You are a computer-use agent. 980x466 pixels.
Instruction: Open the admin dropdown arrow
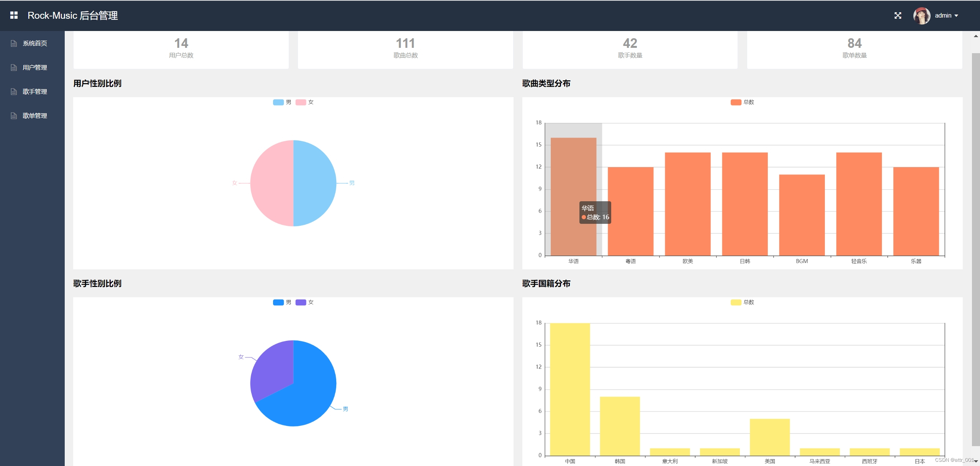coord(956,16)
